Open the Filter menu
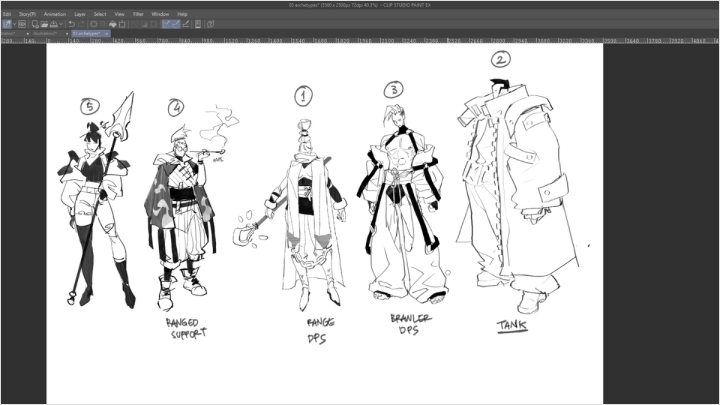This screenshot has height=405, width=720. point(138,14)
